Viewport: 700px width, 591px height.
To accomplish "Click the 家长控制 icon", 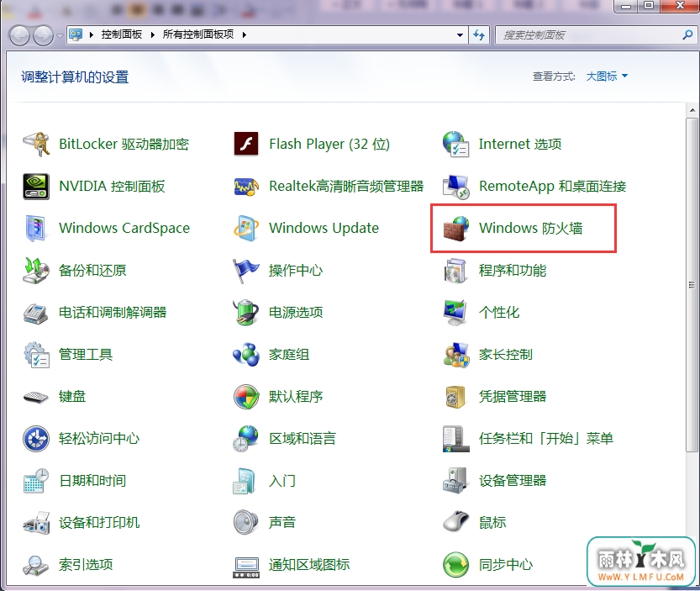I will [x=455, y=354].
